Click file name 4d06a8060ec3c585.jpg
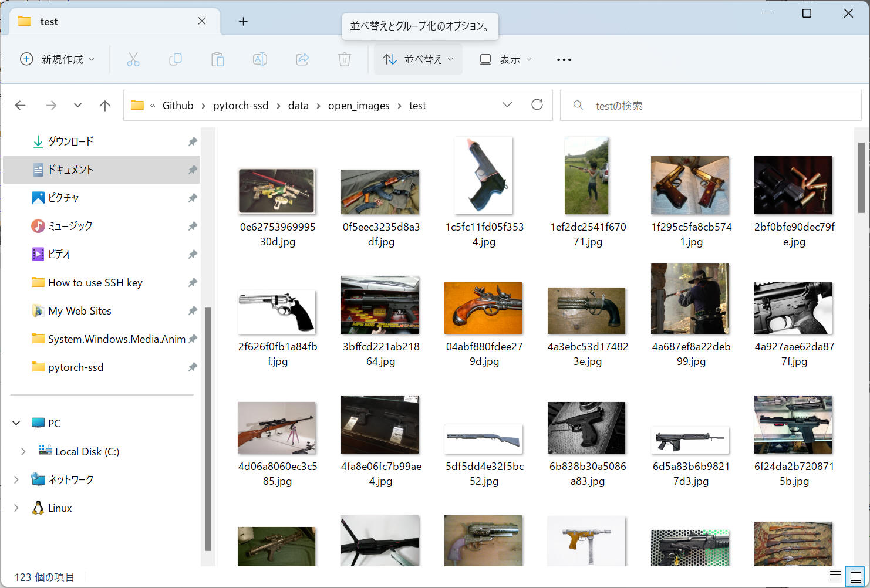The image size is (870, 588). click(x=278, y=474)
